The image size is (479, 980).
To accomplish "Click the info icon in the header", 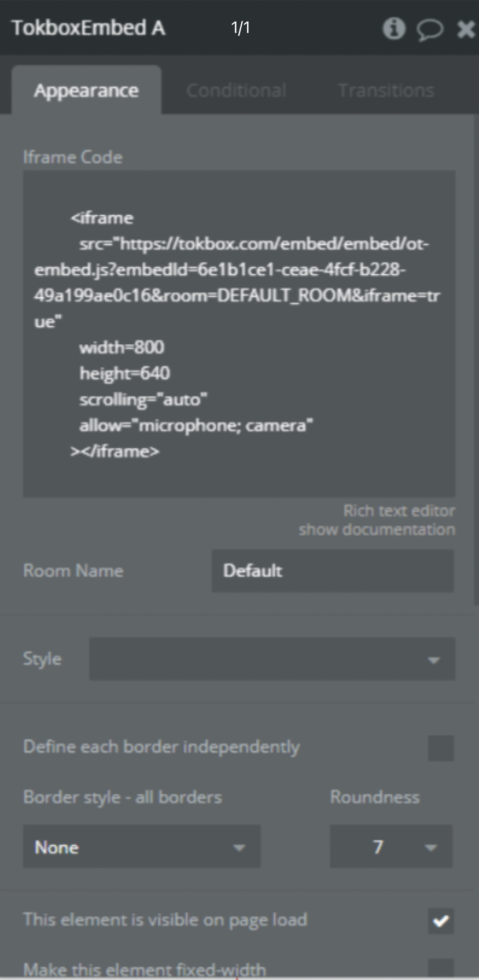I will 394,28.
